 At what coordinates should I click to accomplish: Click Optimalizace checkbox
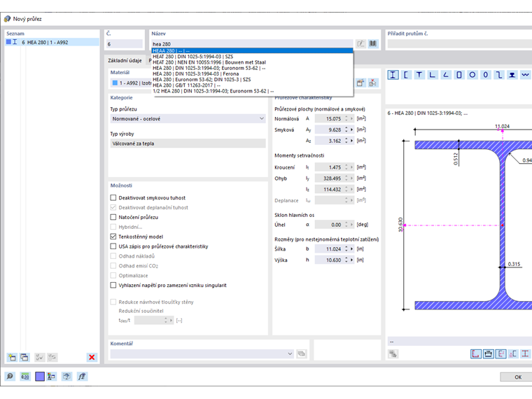(x=113, y=275)
